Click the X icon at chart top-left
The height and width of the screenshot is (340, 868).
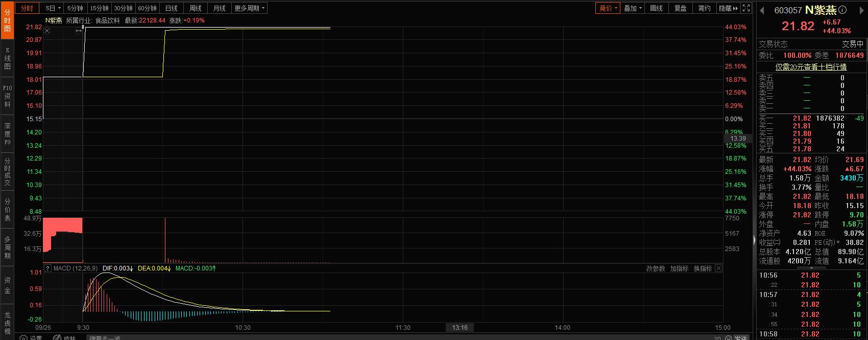tap(47, 31)
